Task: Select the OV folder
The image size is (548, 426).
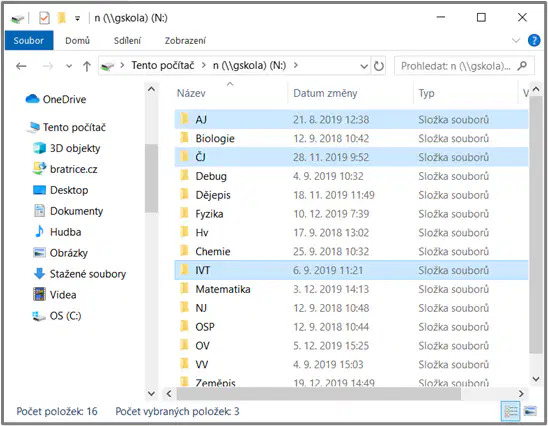Action: [x=351, y=346]
